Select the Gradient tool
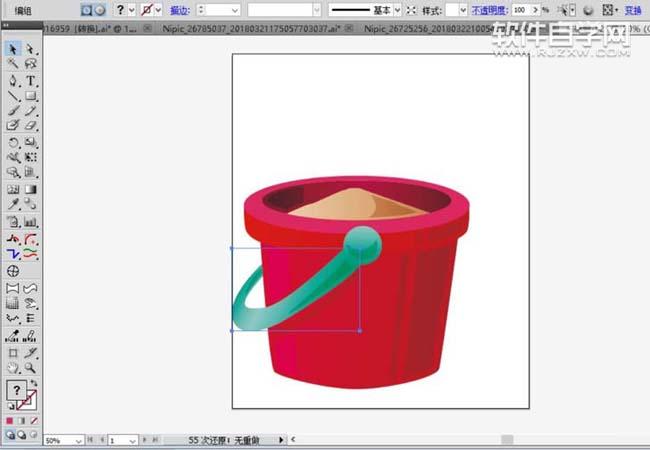The image size is (650, 450). [30, 189]
